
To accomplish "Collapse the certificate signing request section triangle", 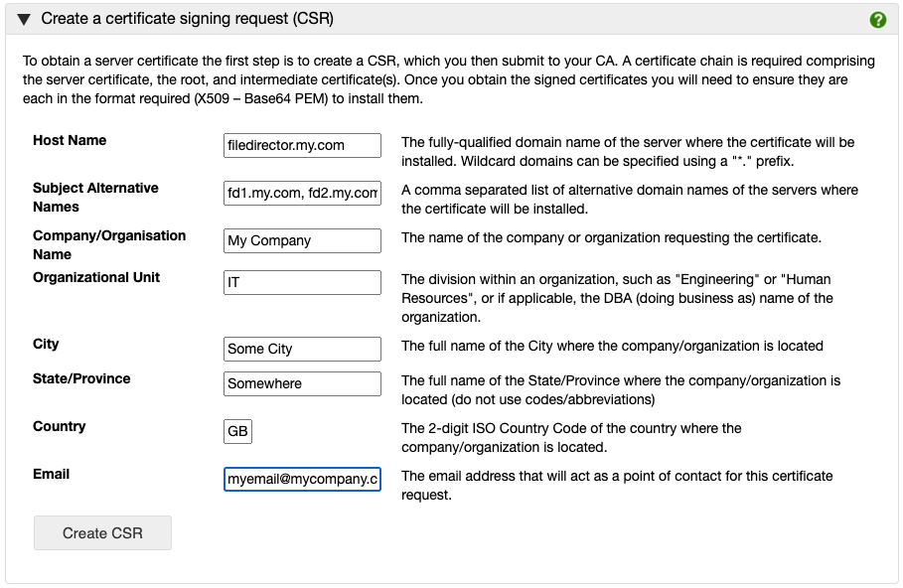I will point(21,18).
